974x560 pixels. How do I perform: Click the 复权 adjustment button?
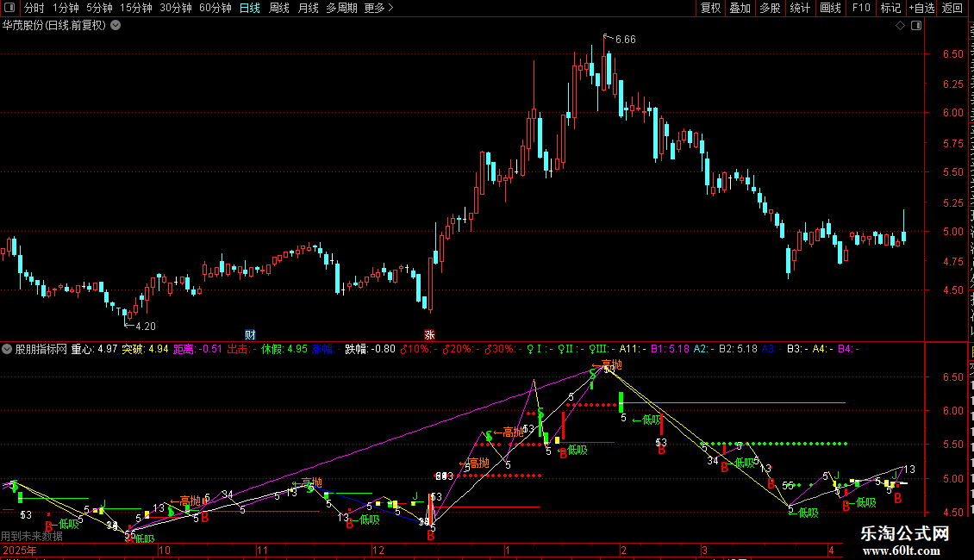tap(710, 8)
